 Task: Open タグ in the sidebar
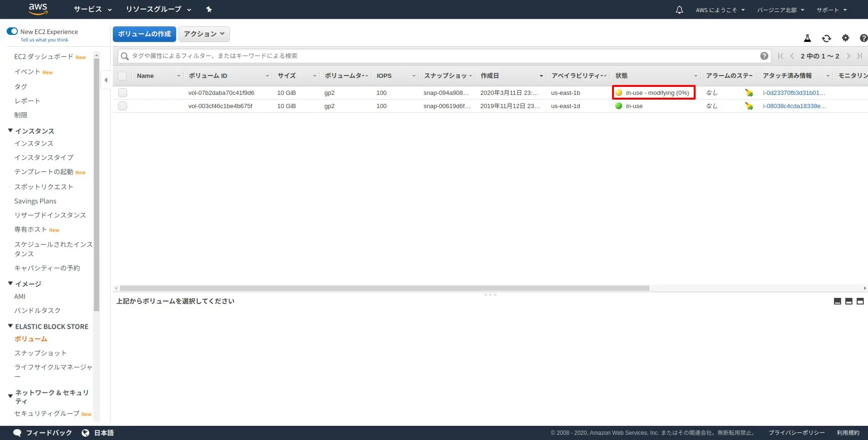(x=21, y=87)
